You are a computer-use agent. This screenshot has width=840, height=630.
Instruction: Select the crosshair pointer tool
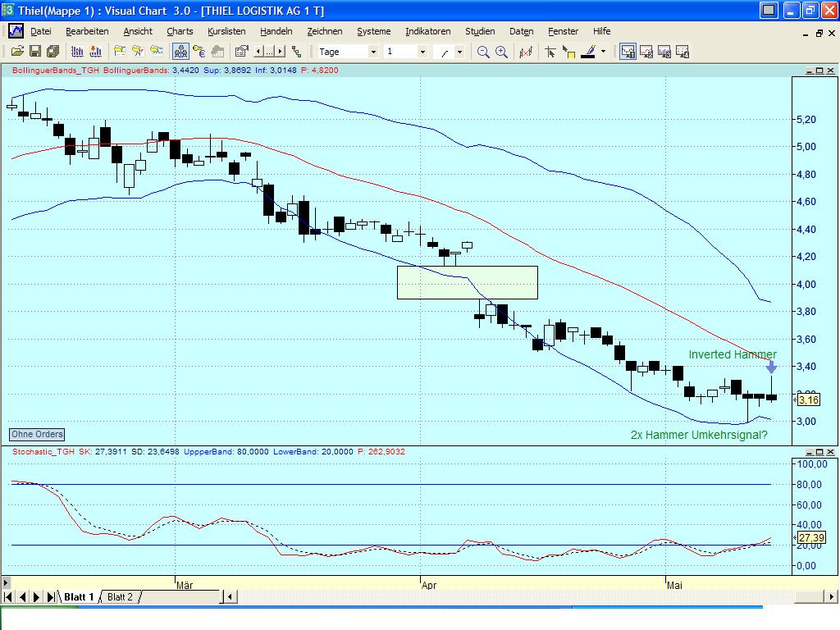[550, 51]
